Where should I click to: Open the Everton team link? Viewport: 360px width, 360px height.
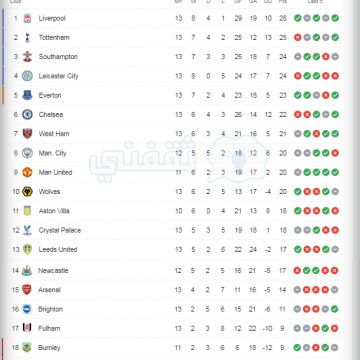click(50, 95)
